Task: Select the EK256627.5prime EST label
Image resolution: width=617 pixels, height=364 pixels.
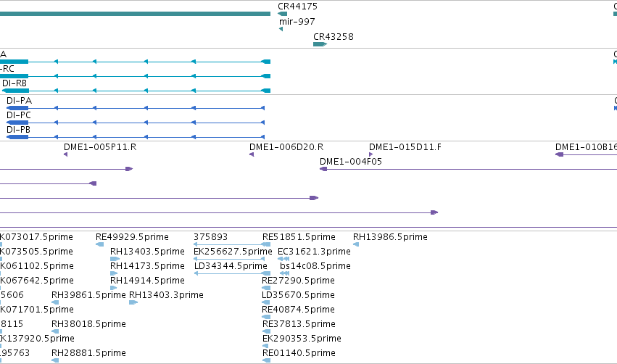Action: point(233,252)
